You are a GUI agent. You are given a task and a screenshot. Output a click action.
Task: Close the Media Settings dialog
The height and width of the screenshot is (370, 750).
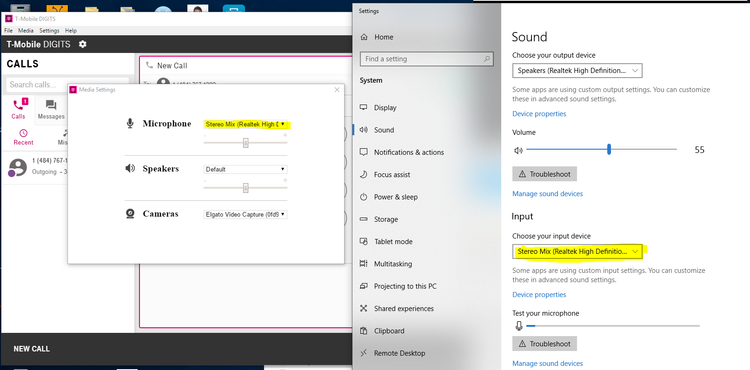[x=337, y=89]
